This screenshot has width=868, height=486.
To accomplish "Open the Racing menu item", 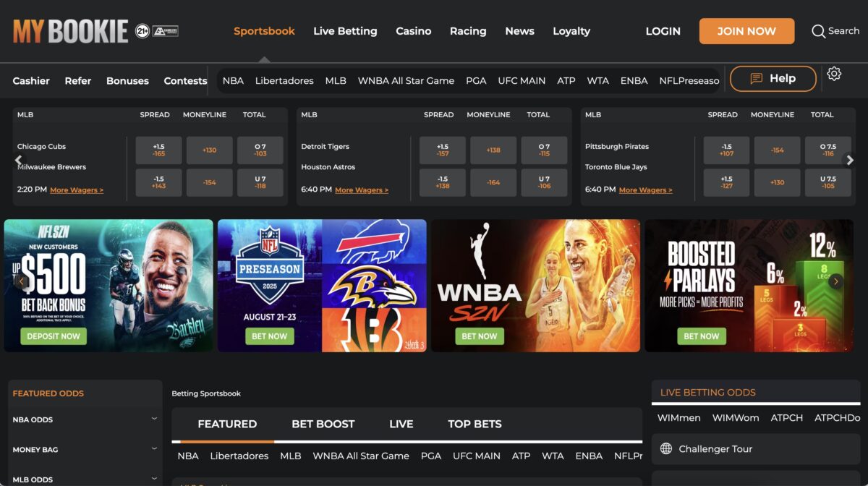I will (x=468, y=31).
